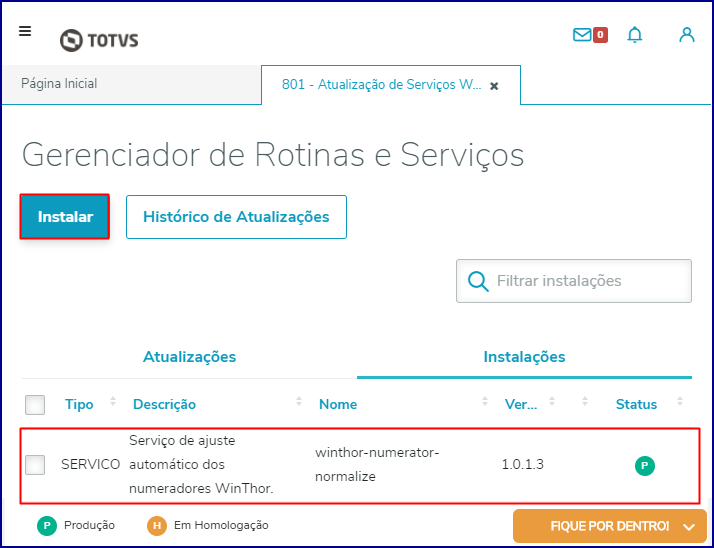Click the SERVICO type cell
The width and height of the screenshot is (714, 548).
90,465
